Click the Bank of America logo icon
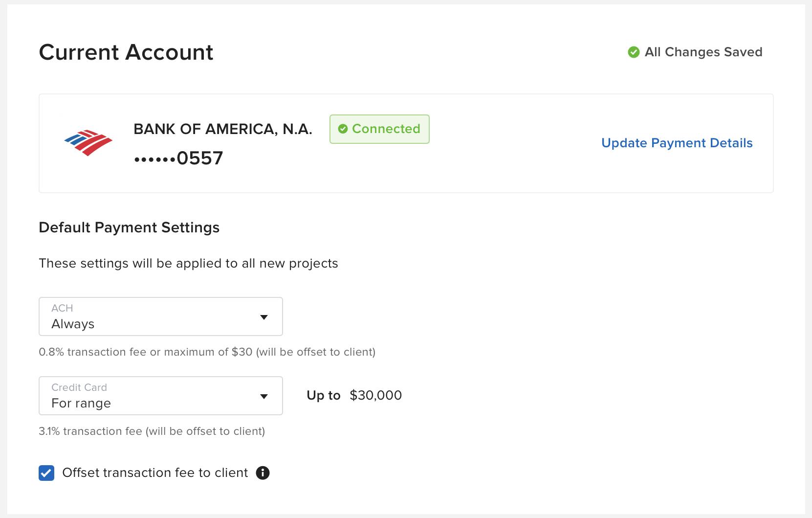This screenshot has width=812, height=518. (x=88, y=143)
